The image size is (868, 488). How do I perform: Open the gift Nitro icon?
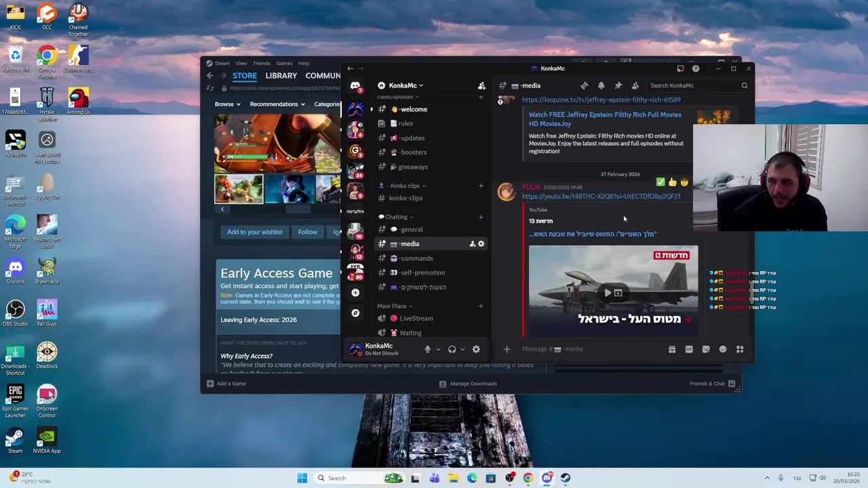[672, 349]
